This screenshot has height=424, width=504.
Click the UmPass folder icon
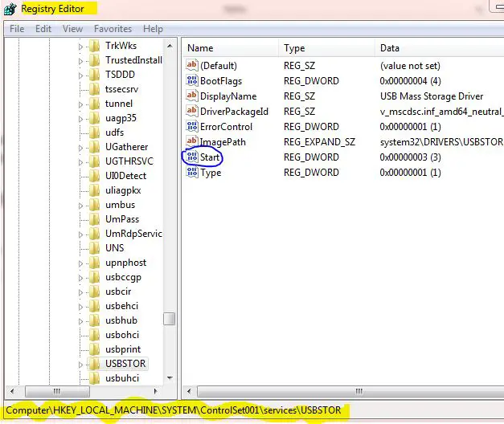(95, 219)
